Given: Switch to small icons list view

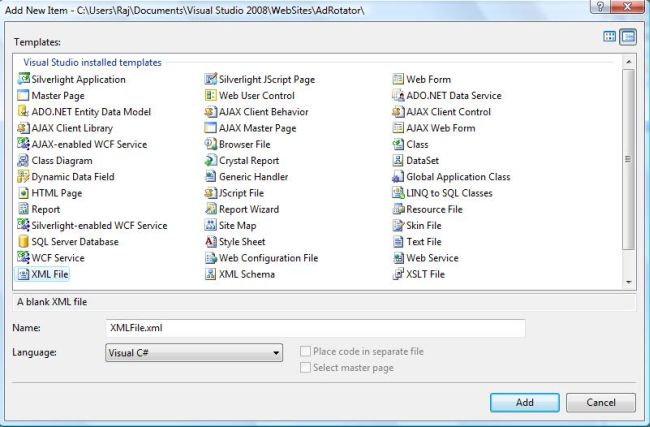Looking at the screenshot, I should coord(628,36).
